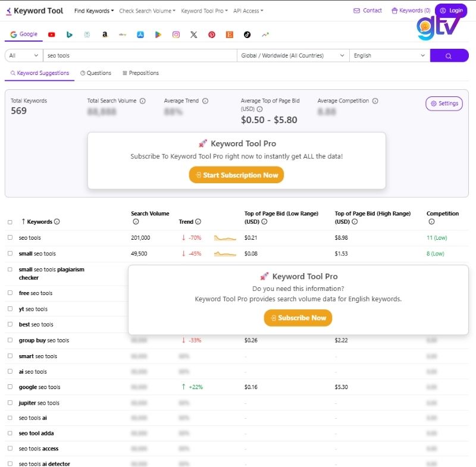This screenshot has height=467, width=476.
Task: Open the Amazon keyword source icon
Action: click(105, 35)
